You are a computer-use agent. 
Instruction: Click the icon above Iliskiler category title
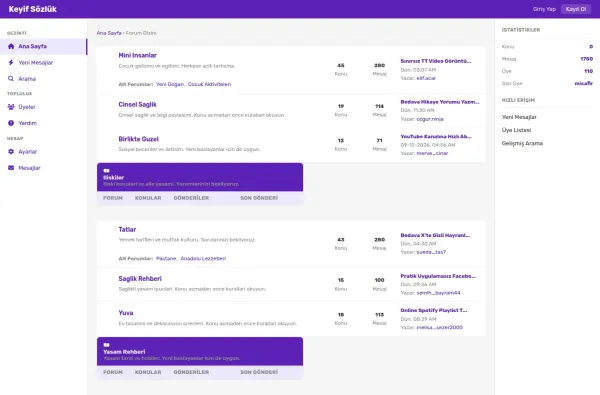[106, 171]
